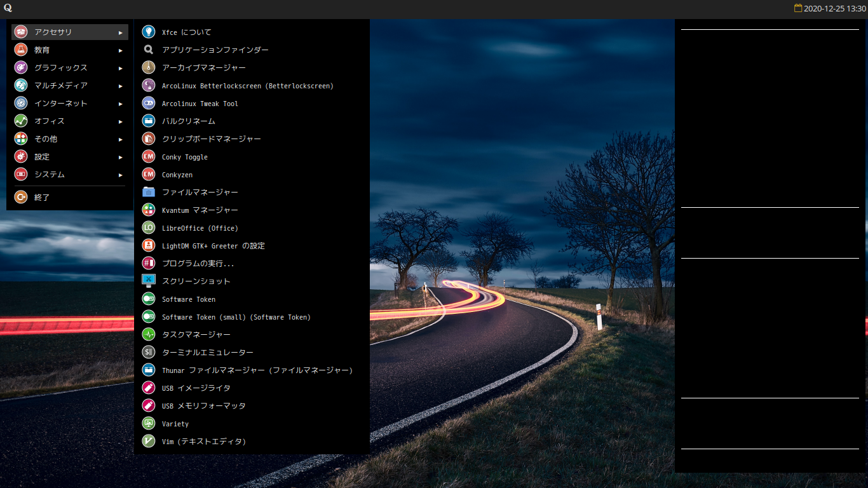868x488 pixels.
Task: Click the LibreOffice (Office) icon
Action: point(148,227)
